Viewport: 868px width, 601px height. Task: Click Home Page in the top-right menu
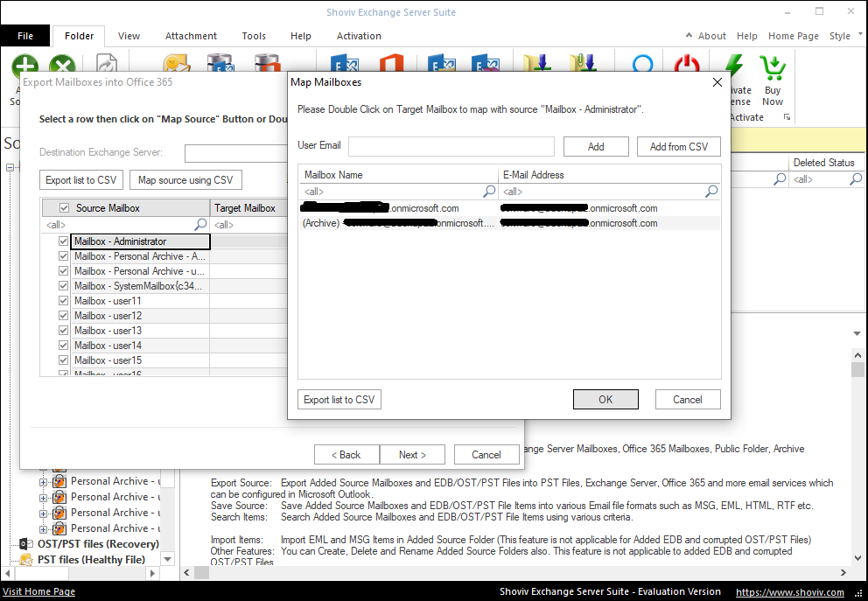tap(794, 36)
